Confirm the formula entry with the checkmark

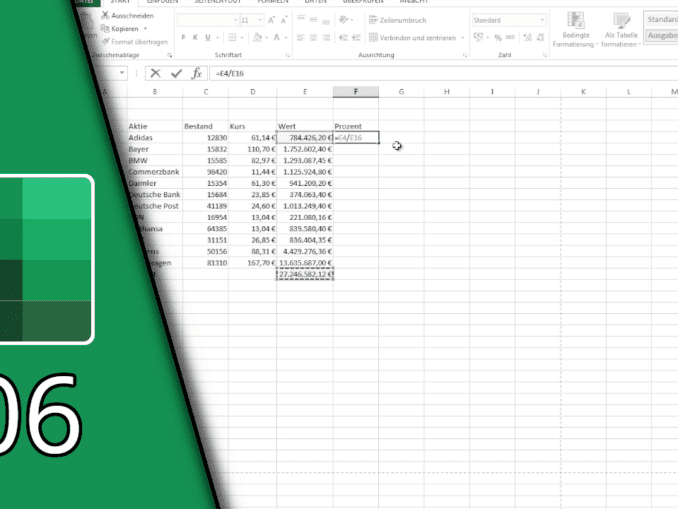click(176, 74)
